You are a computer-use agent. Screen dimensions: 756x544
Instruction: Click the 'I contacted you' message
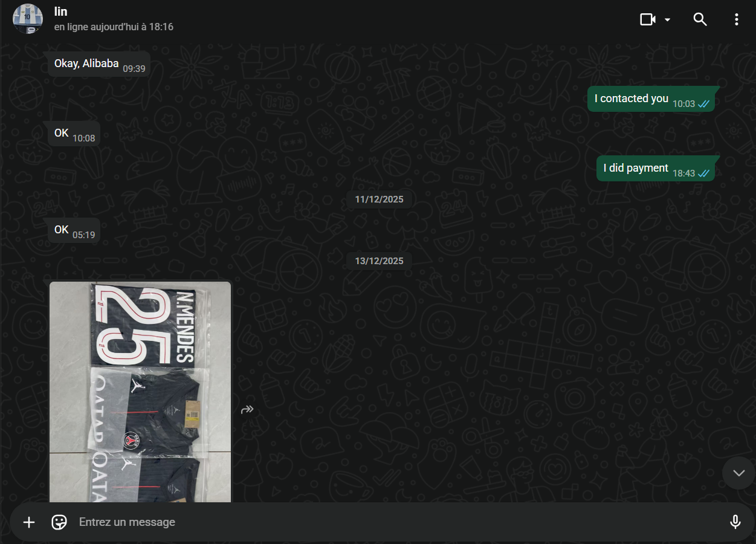pyautogui.click(x=632, y=99)
